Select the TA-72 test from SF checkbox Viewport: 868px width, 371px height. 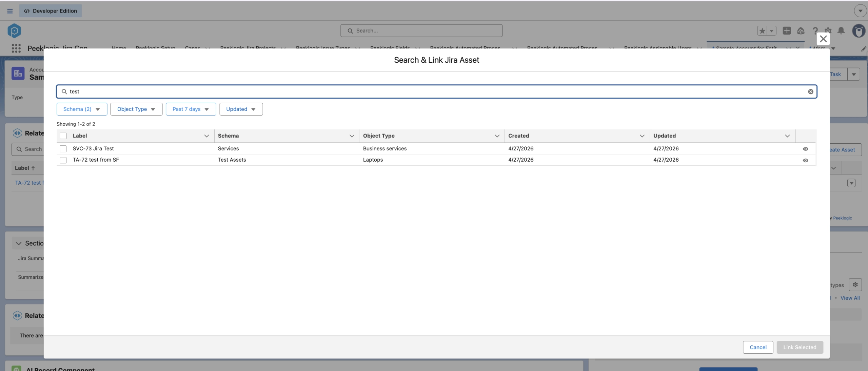coord(63,160)
